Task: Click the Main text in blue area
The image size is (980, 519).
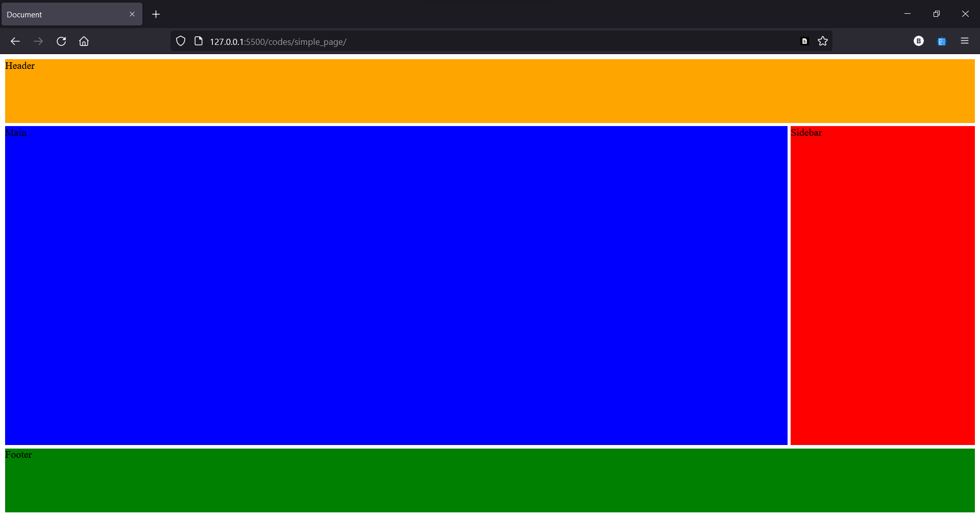Action: 16,133
